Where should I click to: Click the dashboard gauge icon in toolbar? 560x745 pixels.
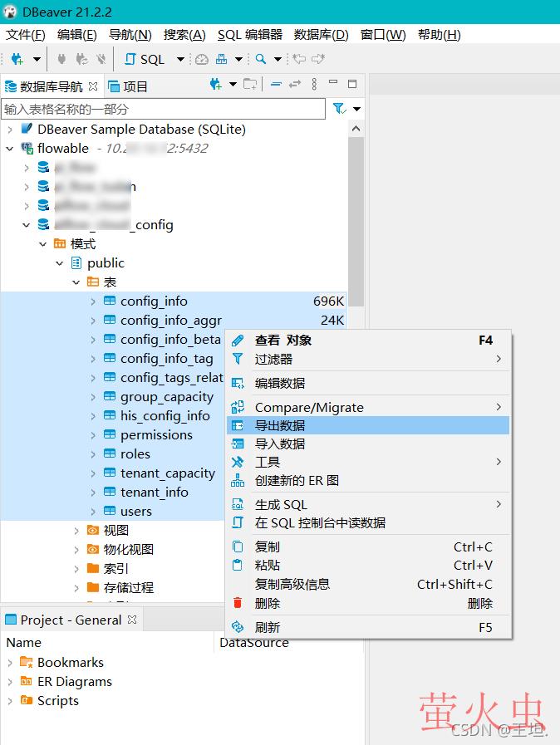pos(202,59)
